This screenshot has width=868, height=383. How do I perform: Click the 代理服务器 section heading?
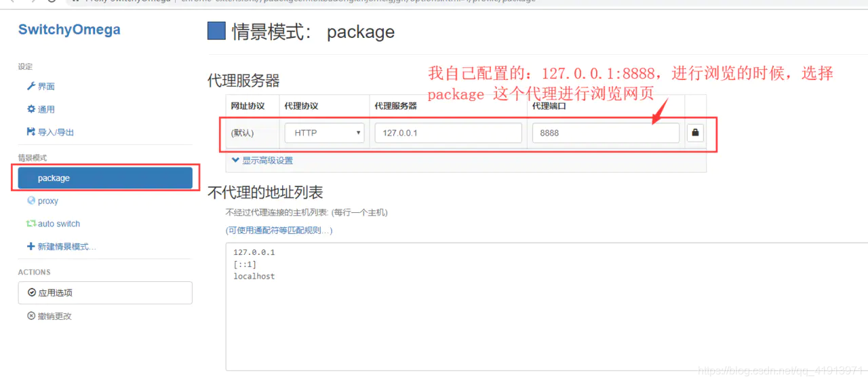pos(243,81)
